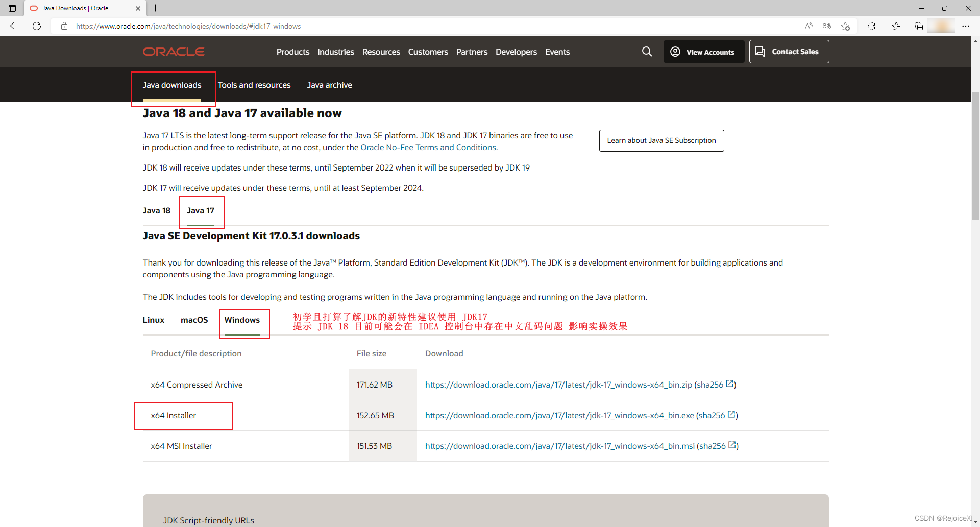Viewport: 980px width, 527px height.
Task: Open the Settings and more ellipsis menu
Action: tap(966, 26)
